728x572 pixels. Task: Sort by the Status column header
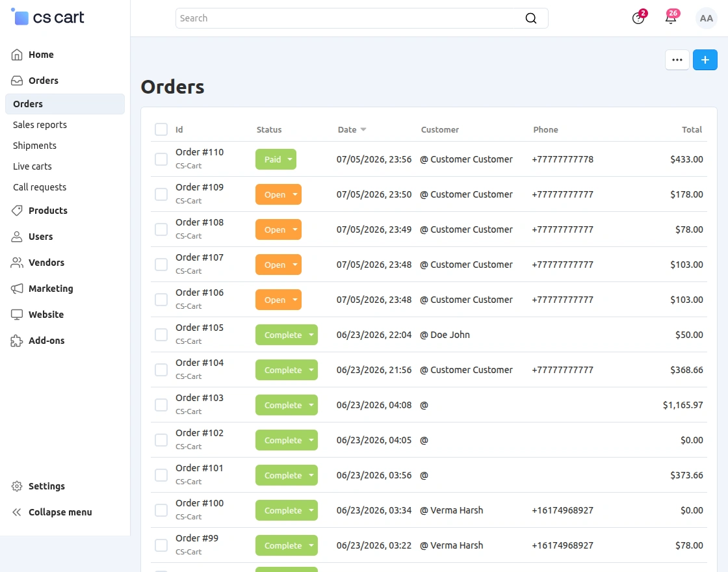pos(269,129)
